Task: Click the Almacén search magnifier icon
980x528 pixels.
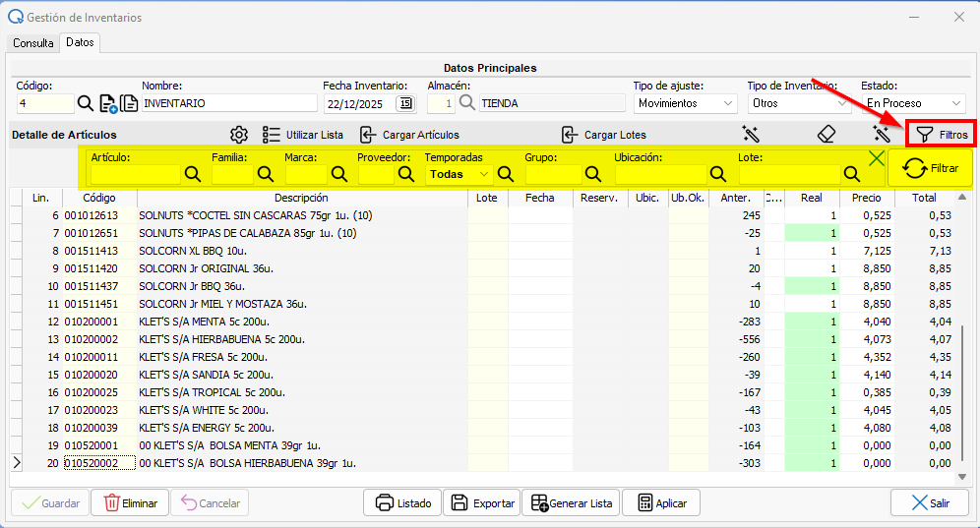Action: click(466, 102)
